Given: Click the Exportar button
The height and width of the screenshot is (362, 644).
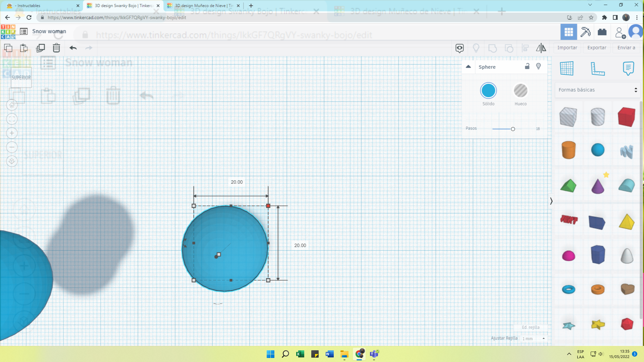Looking at the screenshot, I should [597, 48].
